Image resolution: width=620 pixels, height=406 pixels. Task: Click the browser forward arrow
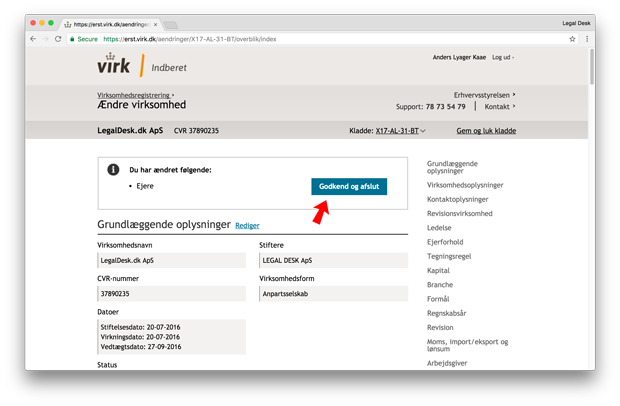[45, 39]
